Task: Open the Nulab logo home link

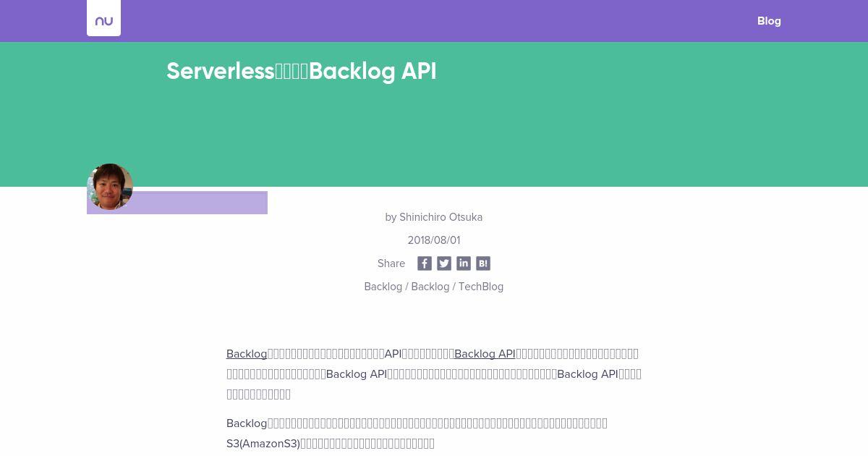Action: [x=103, y=19]
